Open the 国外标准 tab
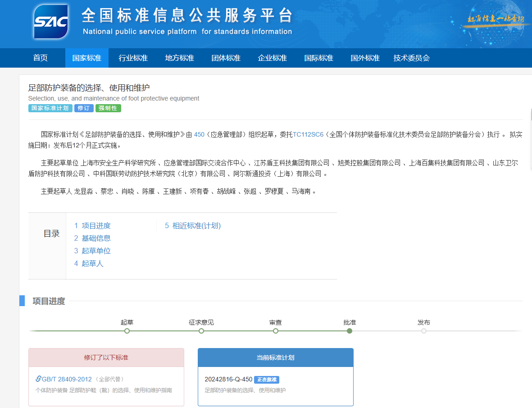Image resolution: width=532 pixels, height=408 pixels. coord(365,58)
